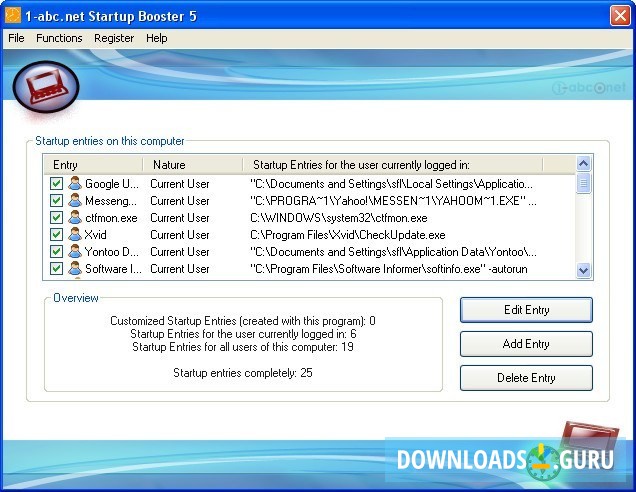636x492 pixels.
Task: Click the Delete Entry button
Action: pos(526,378)
